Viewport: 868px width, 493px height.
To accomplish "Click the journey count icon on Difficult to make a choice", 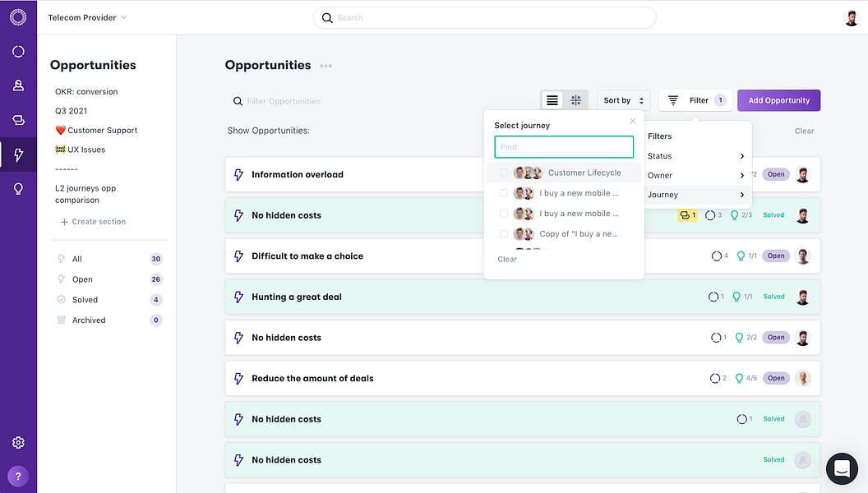I will point(716,256).
